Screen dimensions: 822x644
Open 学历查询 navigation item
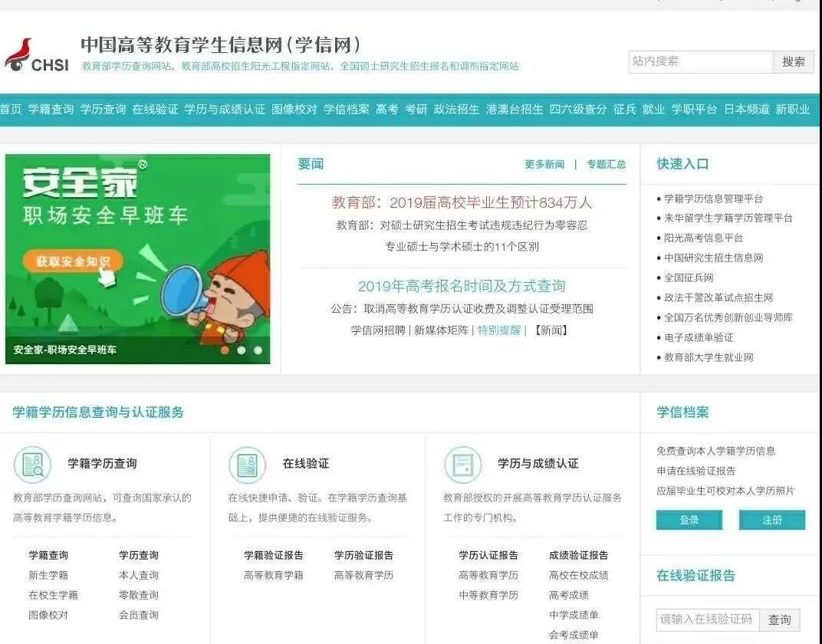(x=103, y=110)
